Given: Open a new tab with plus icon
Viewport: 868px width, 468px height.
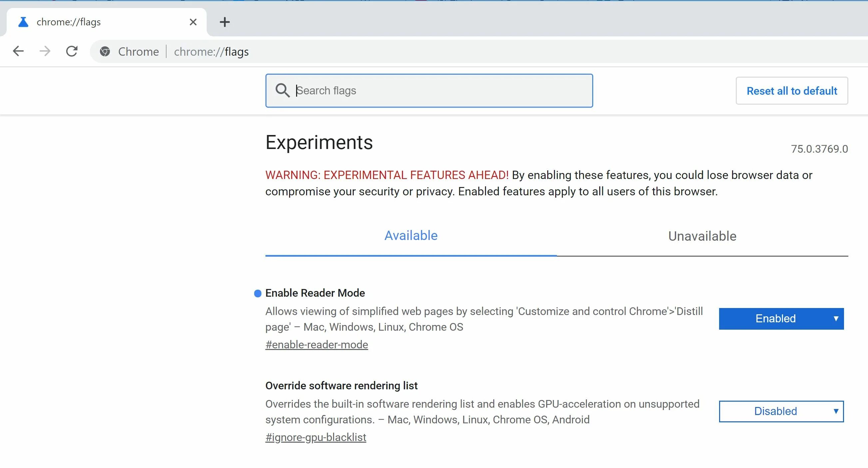Looking at the screenshot, I should click(x=224, y=22).
